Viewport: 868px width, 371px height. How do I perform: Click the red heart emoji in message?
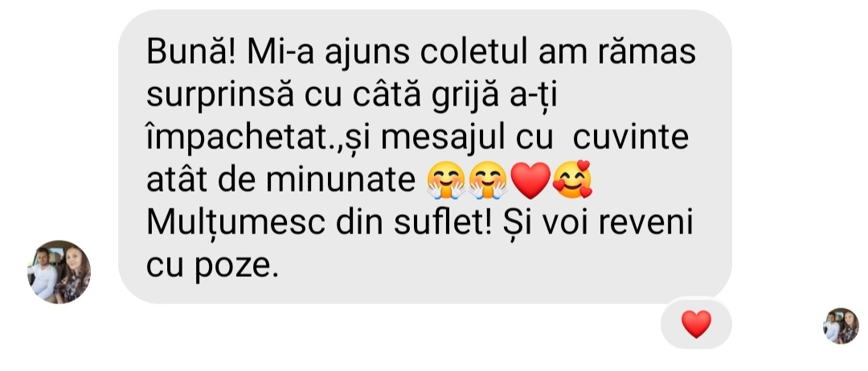(x=530, y=181)
